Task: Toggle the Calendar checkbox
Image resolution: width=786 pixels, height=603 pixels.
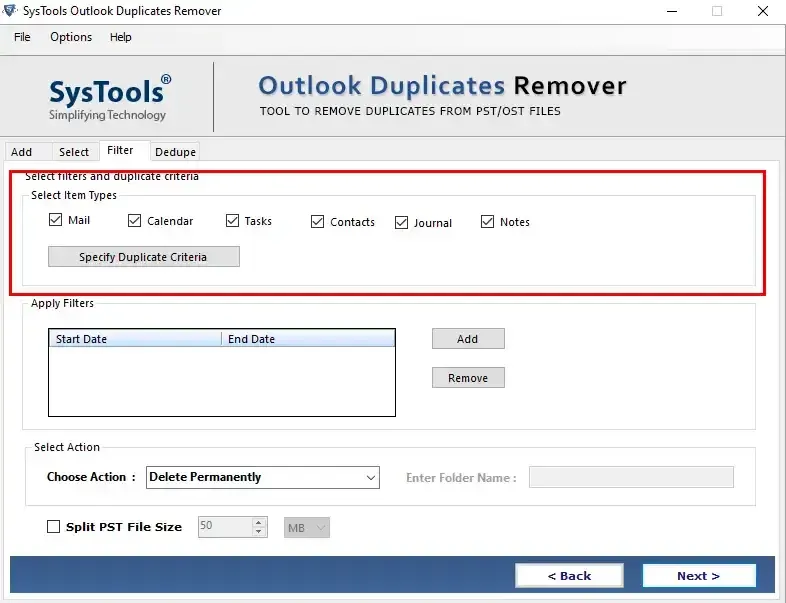Action: (134, 221)
